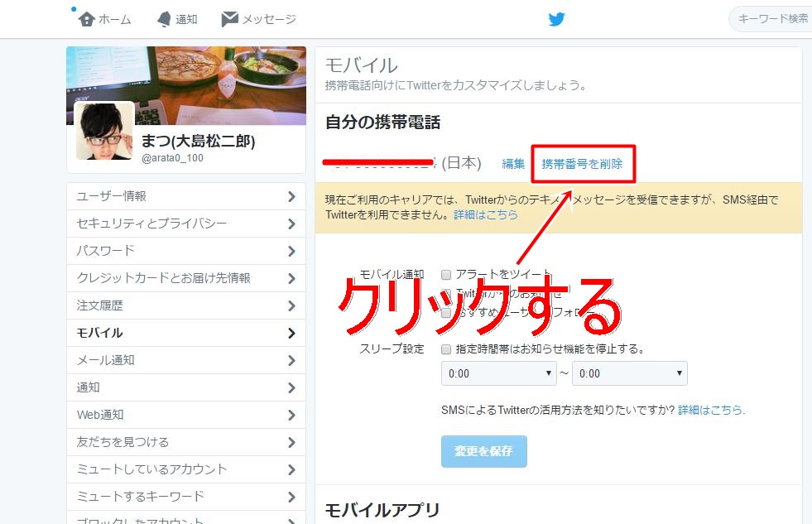
Task: Click メッセージ in the top navigation
Action: point(269,20)
